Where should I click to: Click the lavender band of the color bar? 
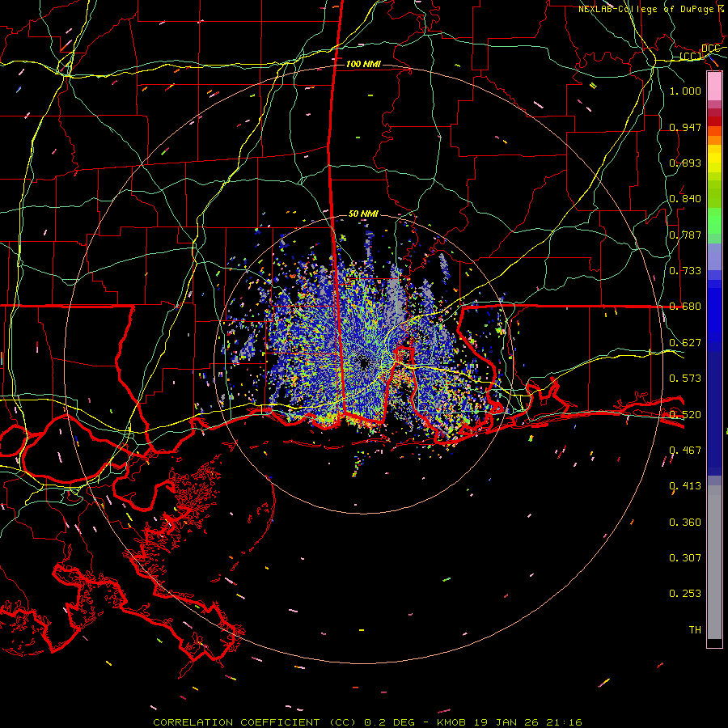click(x=714, y=256)
